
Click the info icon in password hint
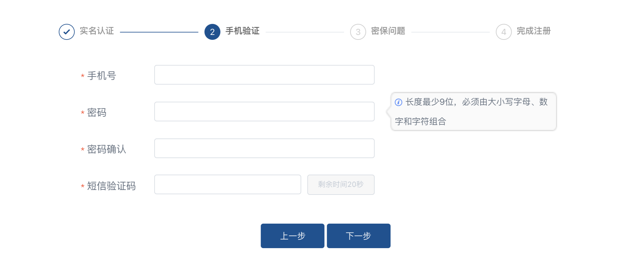point(398,102)
